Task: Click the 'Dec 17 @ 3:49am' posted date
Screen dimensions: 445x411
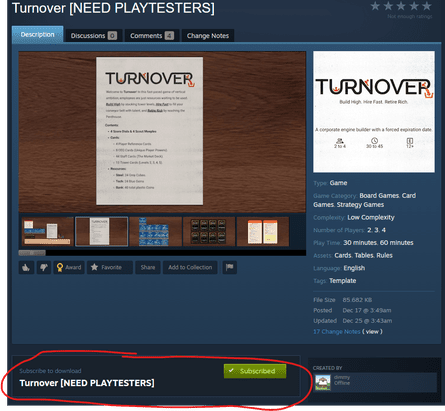Action: click(x=367, y=310)
